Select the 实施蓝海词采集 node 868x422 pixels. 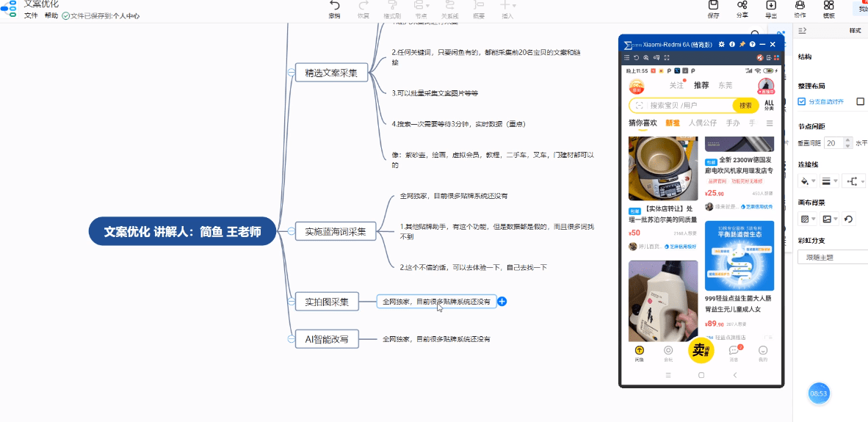pyautogui.click(x=336, y=231)
